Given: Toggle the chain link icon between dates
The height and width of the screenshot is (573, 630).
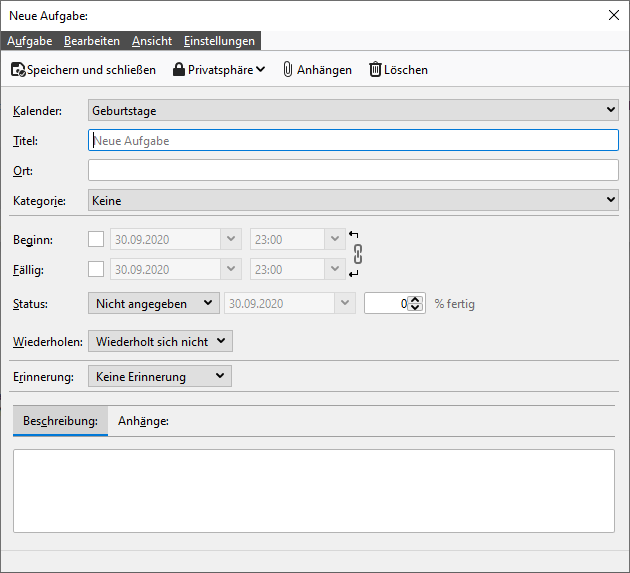Looking at the screenshot, I should tap(354, 254).
